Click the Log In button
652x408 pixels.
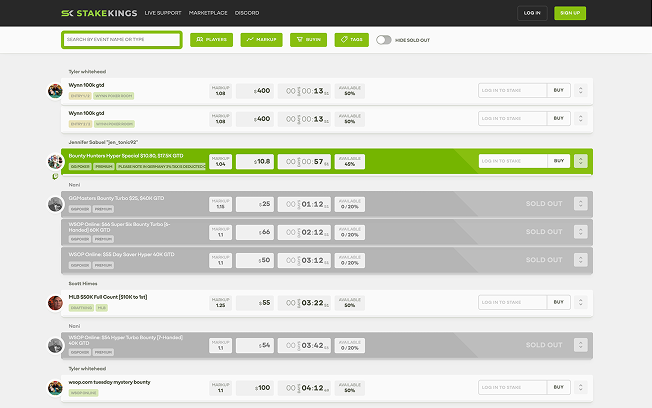click(532, 13)
